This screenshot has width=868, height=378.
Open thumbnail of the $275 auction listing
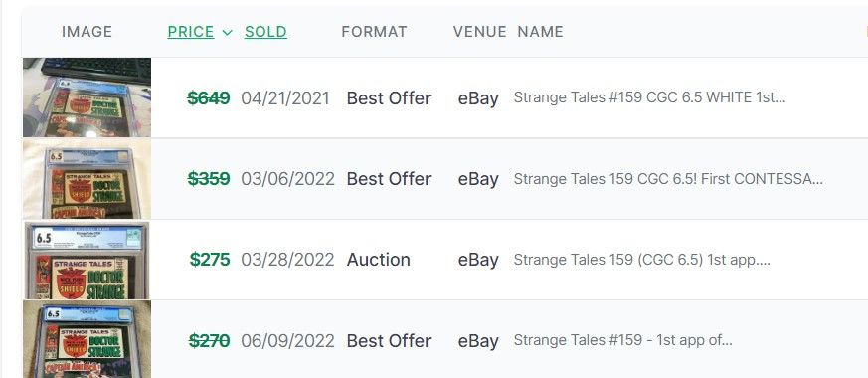87,260
